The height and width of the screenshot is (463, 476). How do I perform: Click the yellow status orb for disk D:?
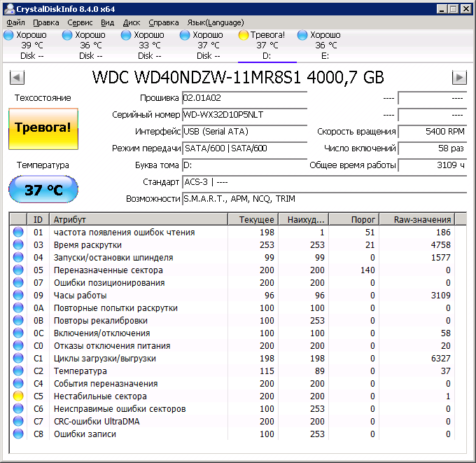[244, 35]
